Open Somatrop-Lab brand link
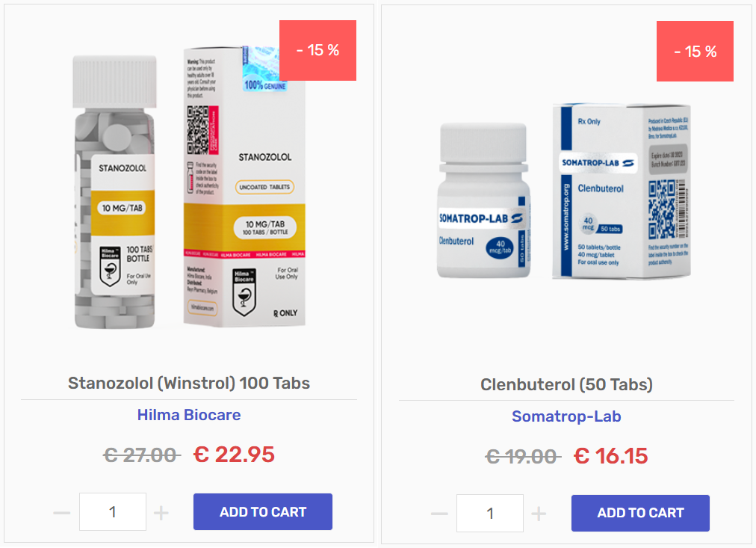The height and width of the screenshot is (548, 756). point(566,416)
